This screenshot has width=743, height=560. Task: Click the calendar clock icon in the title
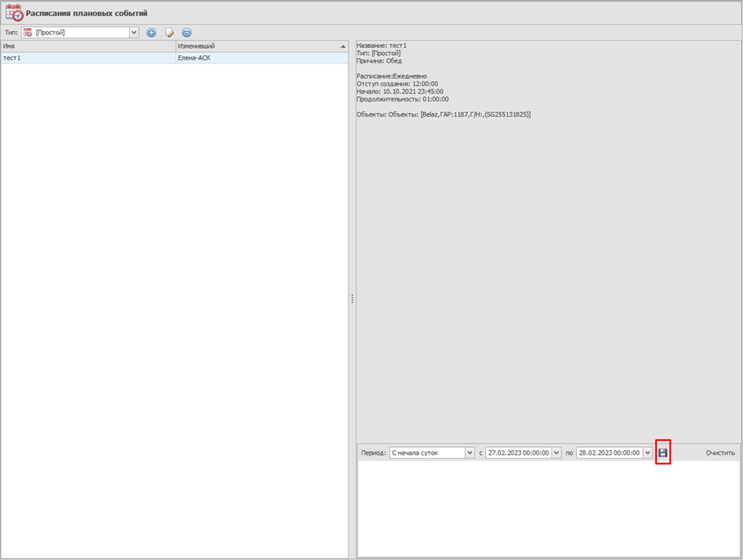(14, 13)
